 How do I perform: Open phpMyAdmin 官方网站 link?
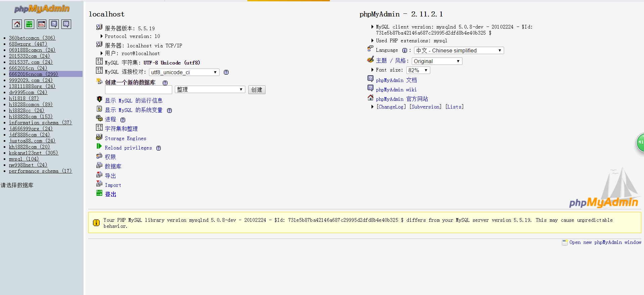(402, 99)
